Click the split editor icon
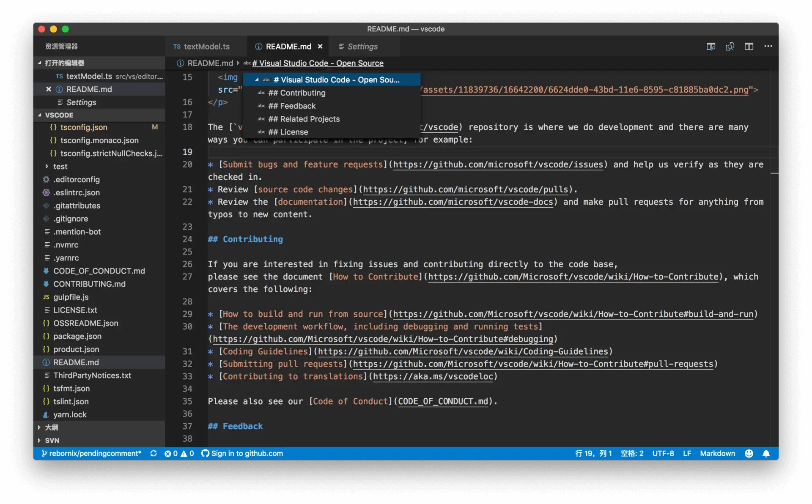The width and height of the screenshot is (812, 504). click(749, 47)
